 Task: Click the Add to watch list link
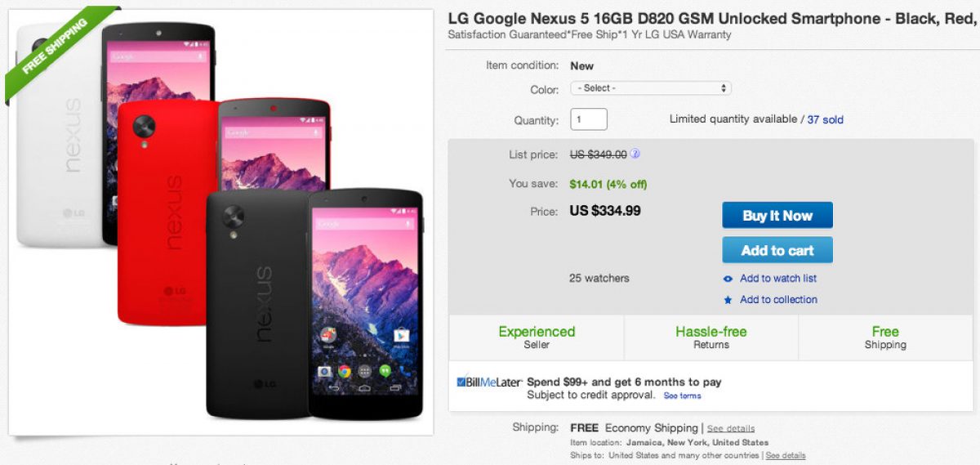pos(777,279)
